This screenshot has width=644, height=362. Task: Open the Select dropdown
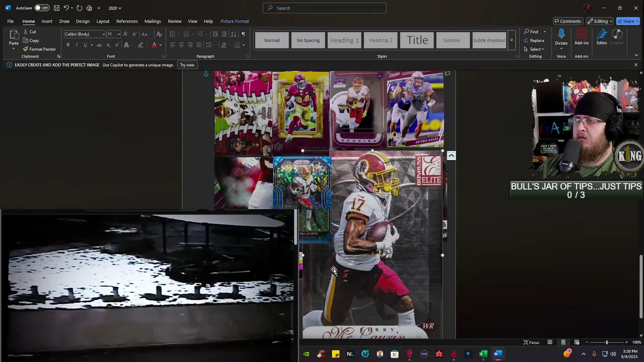534,49
